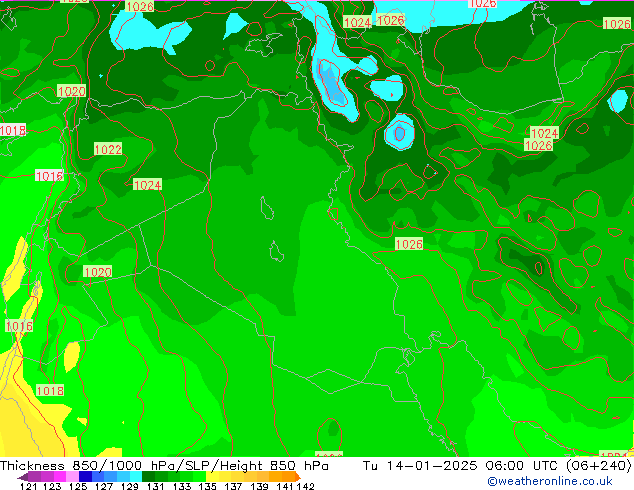The image size is (634, 490).
Task: Click the legend value 127
Action: 104,486
